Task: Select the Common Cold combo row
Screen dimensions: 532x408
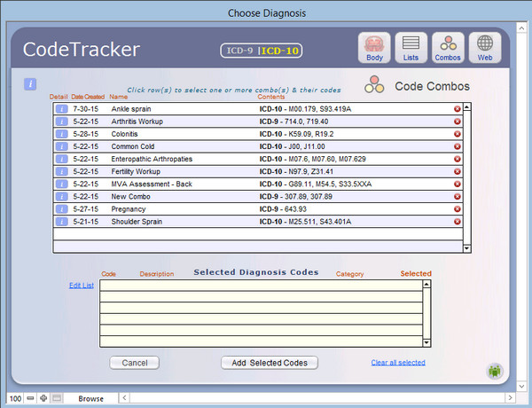Action: pyautogui.click(x=258, y=146)
